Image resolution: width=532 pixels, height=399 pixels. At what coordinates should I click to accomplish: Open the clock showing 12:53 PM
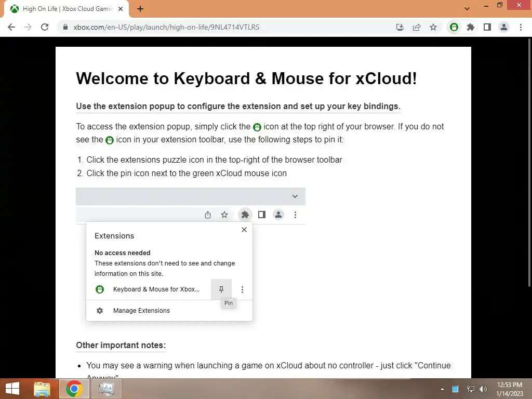(510, 389)
